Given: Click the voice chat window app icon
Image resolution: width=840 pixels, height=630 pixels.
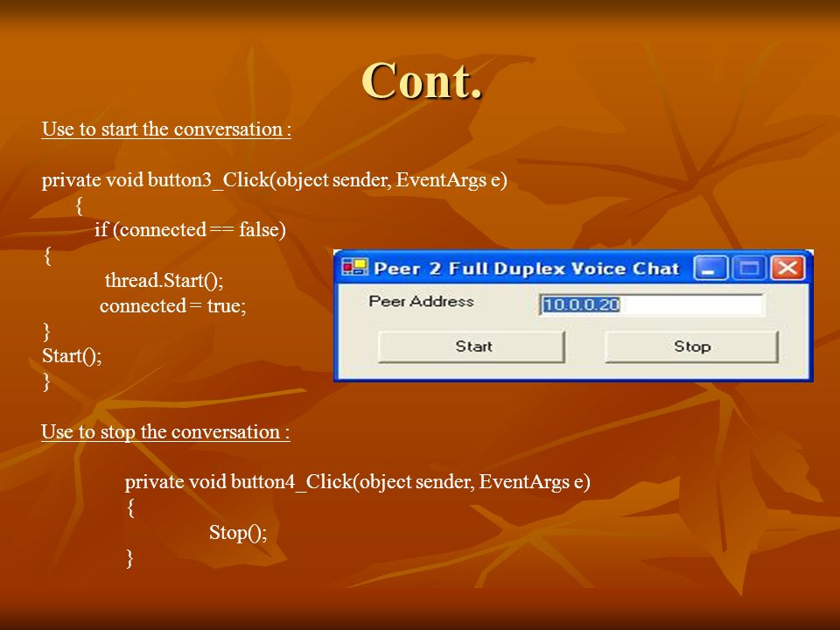Looking at the screenshot, I should click(x=354, y=267).
